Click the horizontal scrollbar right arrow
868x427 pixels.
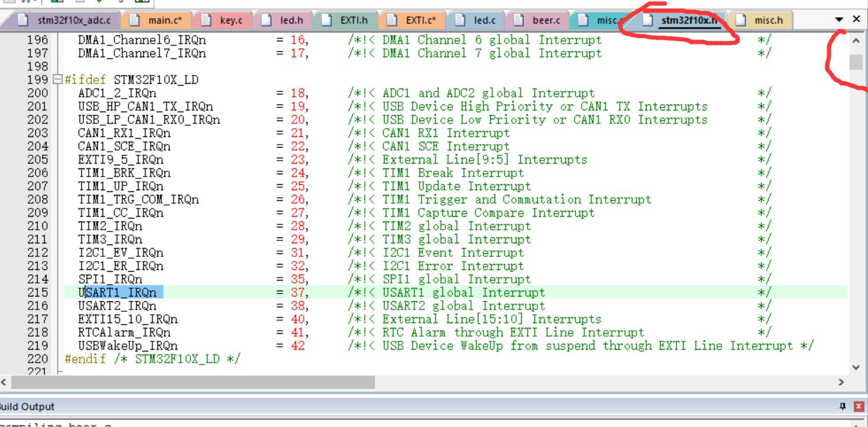point(841,382)
